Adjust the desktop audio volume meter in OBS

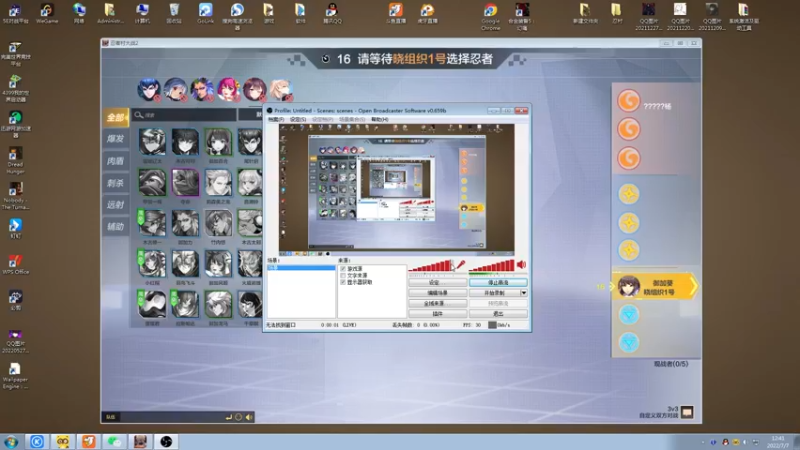491,265
